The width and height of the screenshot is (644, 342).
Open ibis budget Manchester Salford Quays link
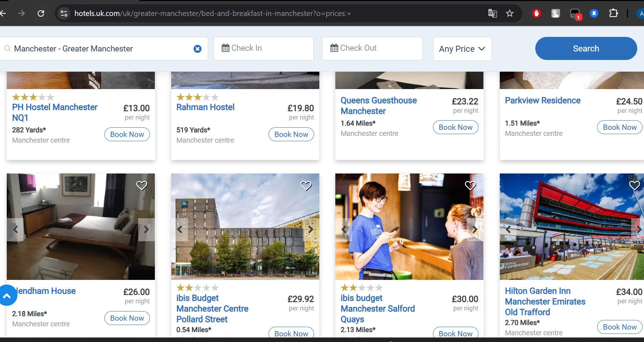point(378,309)
